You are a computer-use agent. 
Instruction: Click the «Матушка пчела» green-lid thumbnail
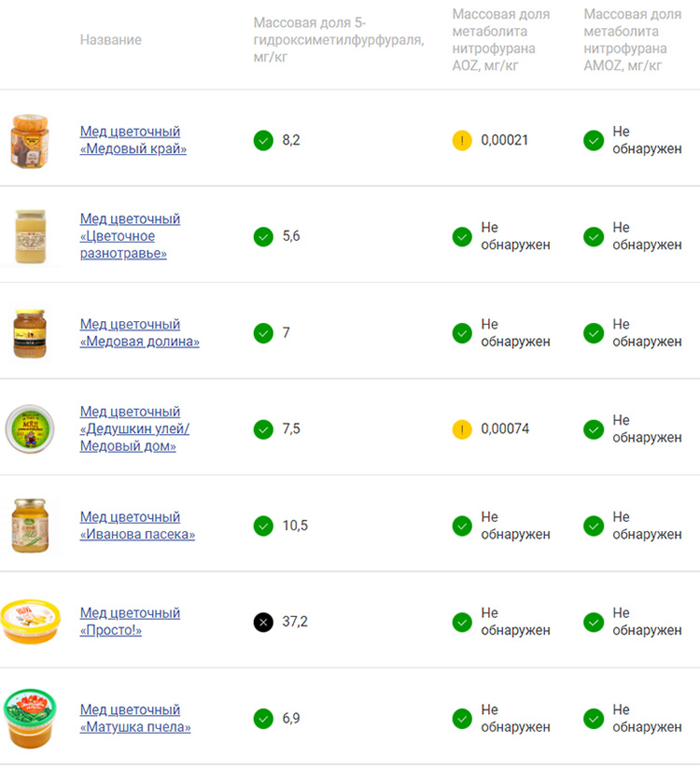pyautogui.click(x=30, y=719)
